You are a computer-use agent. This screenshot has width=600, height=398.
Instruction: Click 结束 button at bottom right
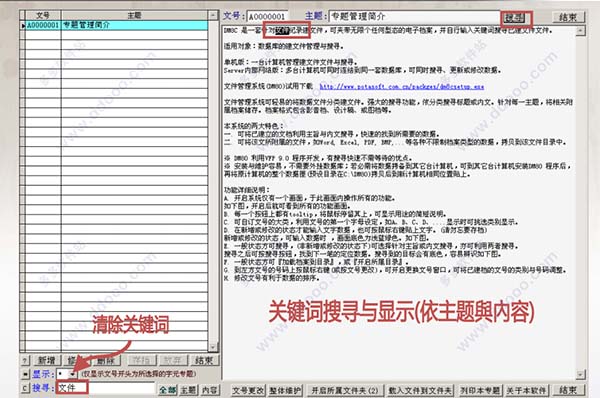[568, 390]
